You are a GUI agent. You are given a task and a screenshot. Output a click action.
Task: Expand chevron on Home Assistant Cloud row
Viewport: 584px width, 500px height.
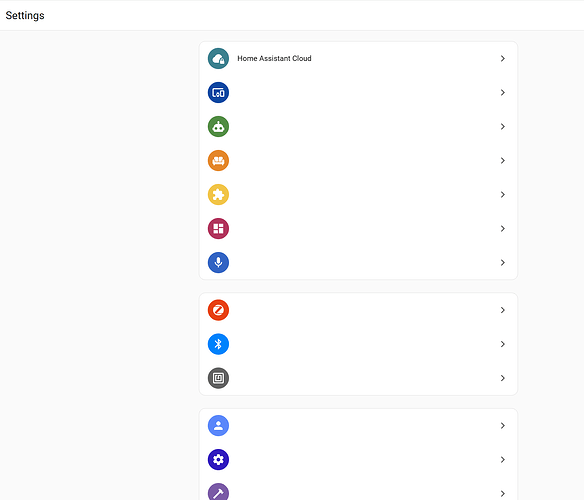502,58
